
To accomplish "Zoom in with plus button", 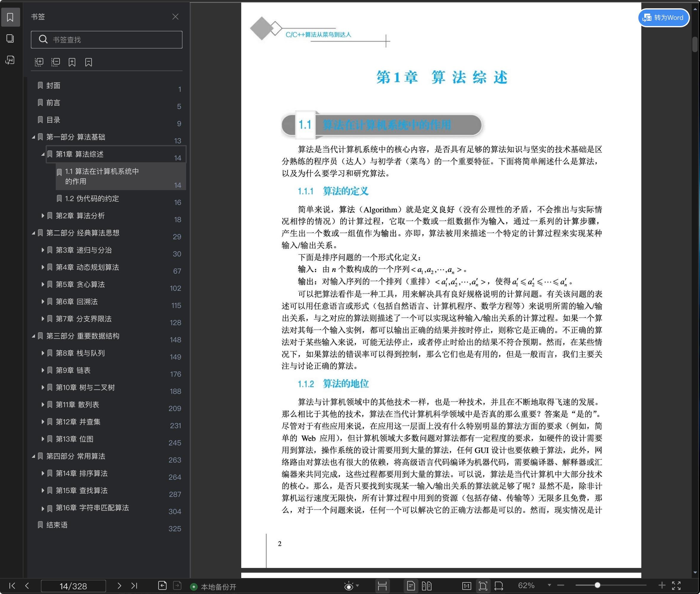I will (x=662, y=585).
